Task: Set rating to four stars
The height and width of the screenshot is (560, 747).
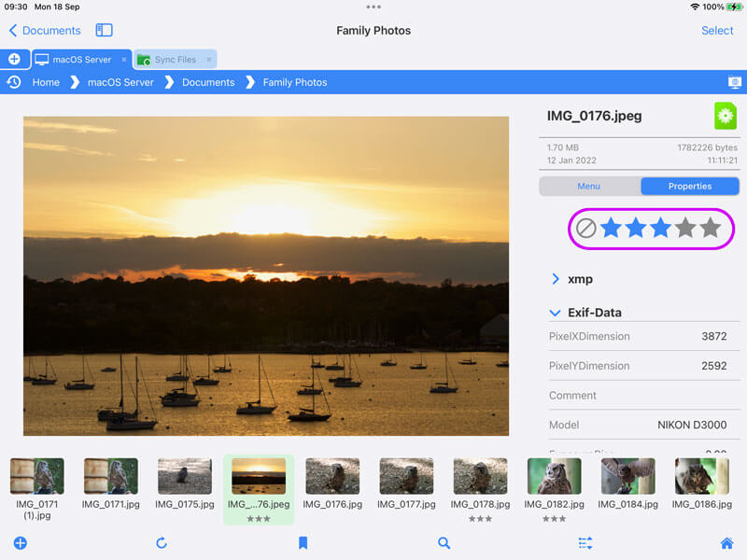Action: click(685, 228)
